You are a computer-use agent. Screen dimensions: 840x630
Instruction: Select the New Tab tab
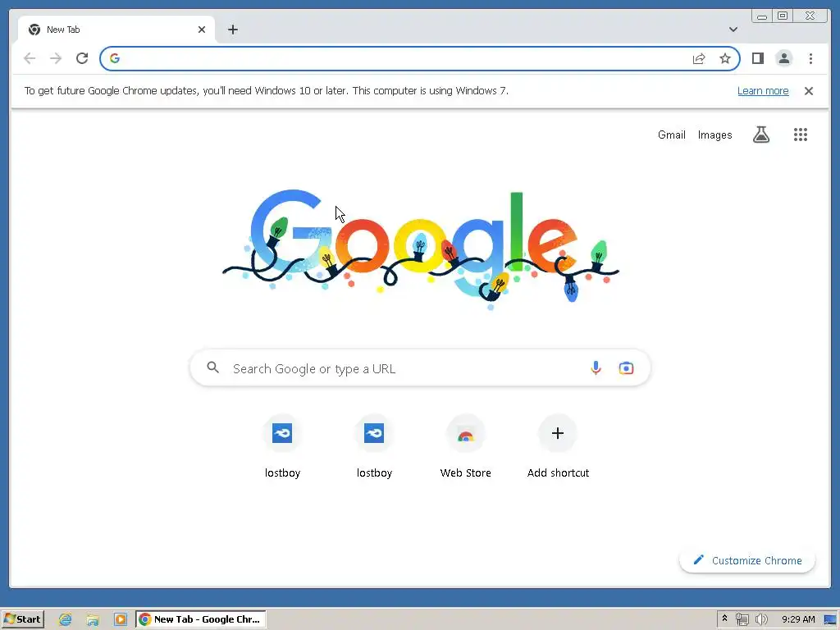116,30
